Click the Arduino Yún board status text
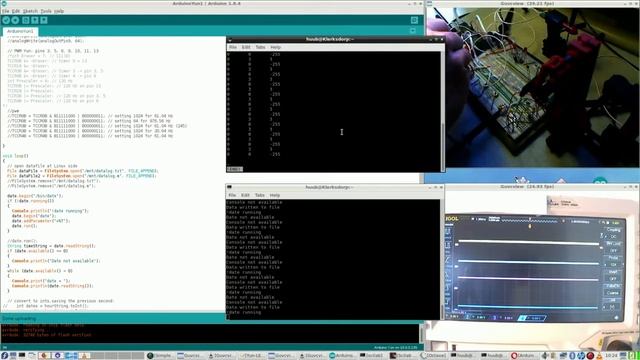This screenshot has width=640, height=360. [x=396, y=347]
